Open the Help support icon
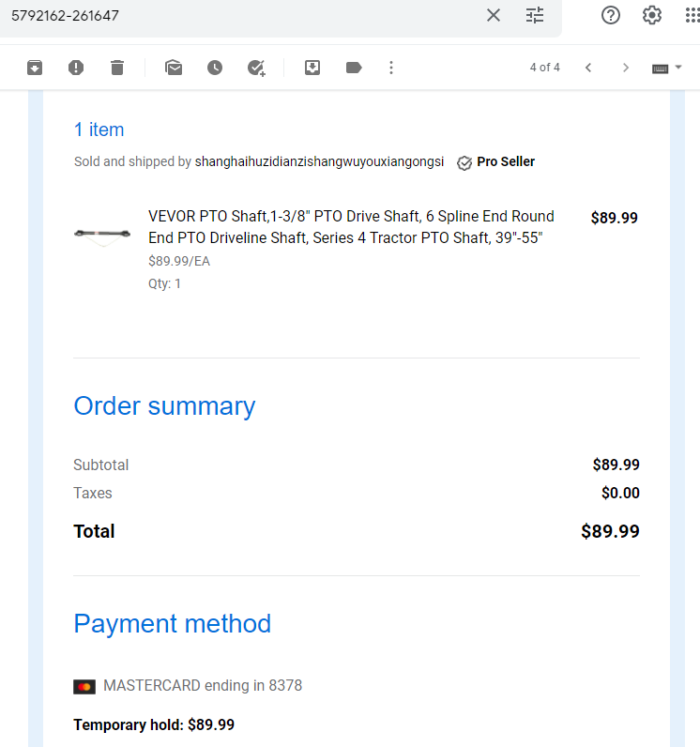Image resolution: width=700 pixels, height=747 pixels. [x=611, y=15]
